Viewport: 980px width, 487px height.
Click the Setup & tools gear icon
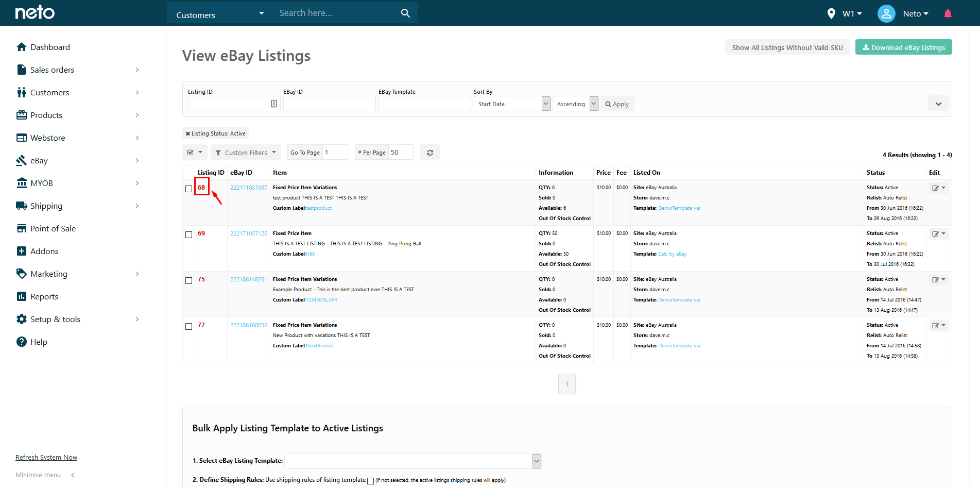coord(21,319)
